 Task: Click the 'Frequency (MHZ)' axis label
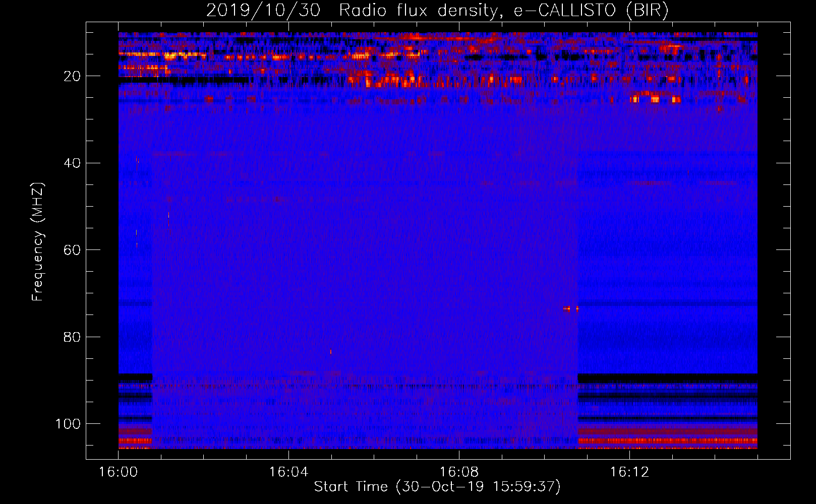point(38,242)
